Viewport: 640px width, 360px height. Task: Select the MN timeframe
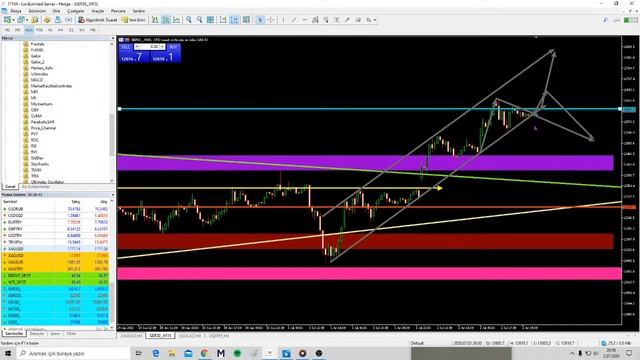click(x=93, y=30)
